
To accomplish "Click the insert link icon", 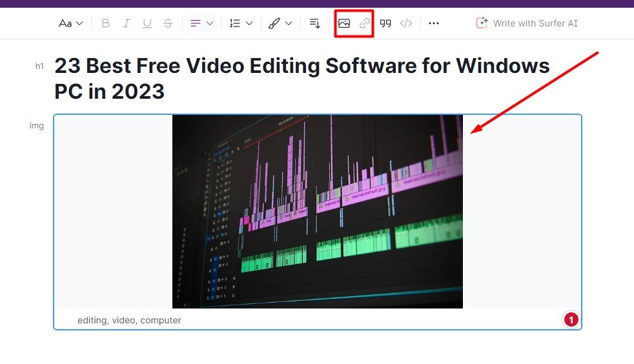I will 365,23.
